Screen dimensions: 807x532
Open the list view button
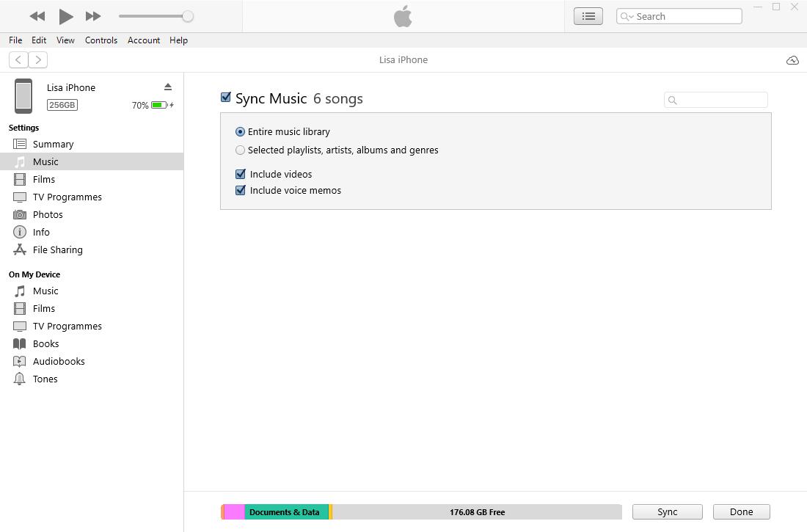click(x=588, y=16)
